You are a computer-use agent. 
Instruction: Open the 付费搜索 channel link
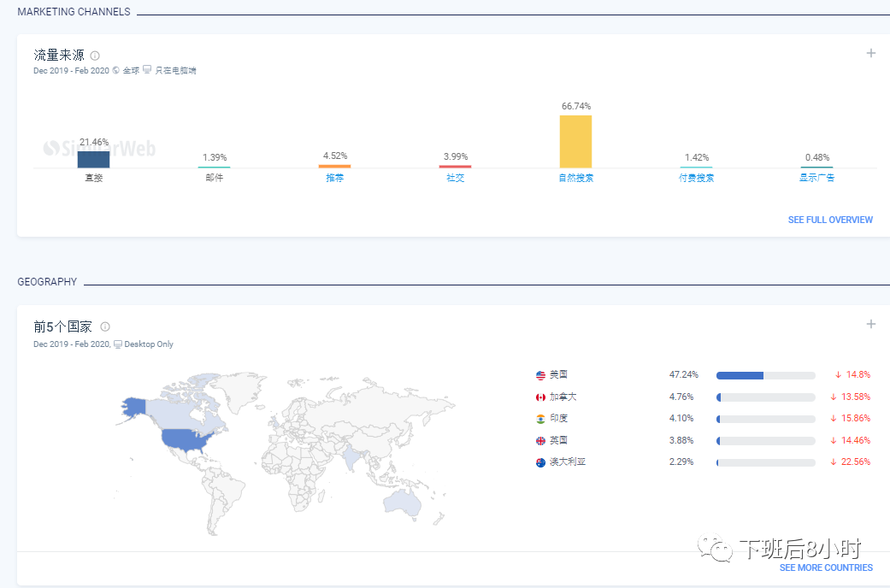[x=697, y=178]
